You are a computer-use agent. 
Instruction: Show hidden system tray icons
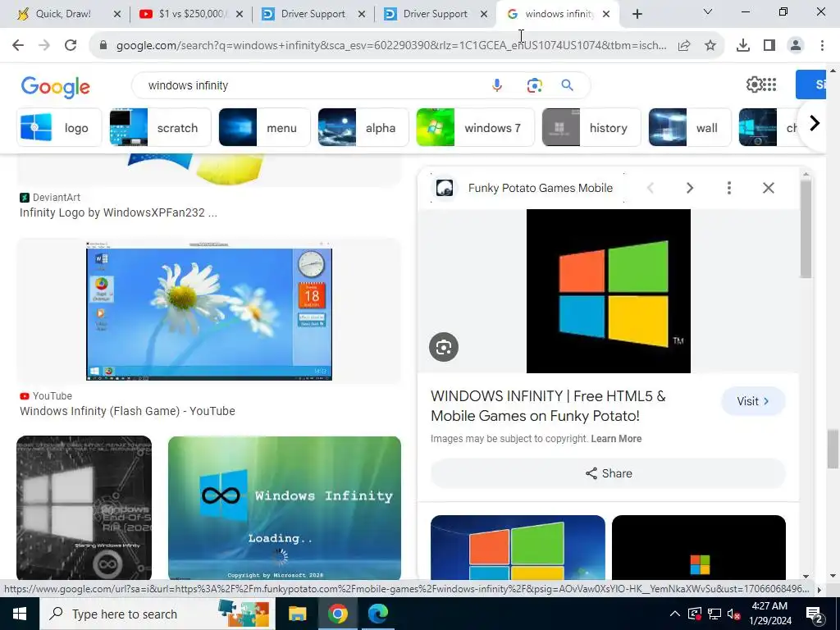675,614
